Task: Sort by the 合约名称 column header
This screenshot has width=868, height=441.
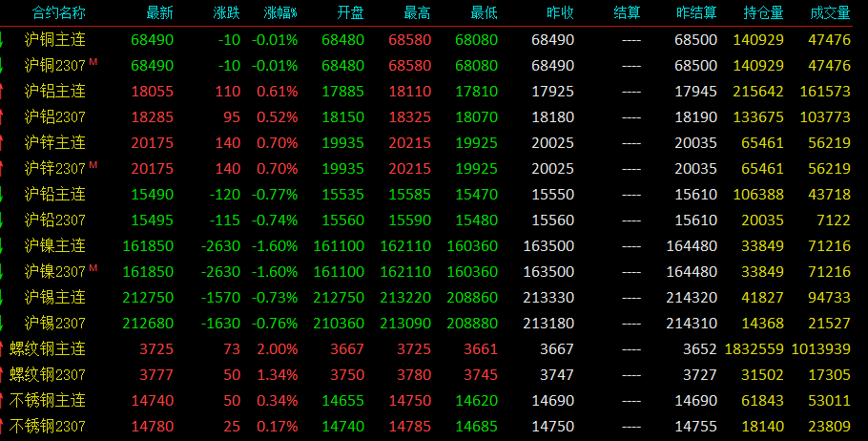Action: tap(59, 12)
